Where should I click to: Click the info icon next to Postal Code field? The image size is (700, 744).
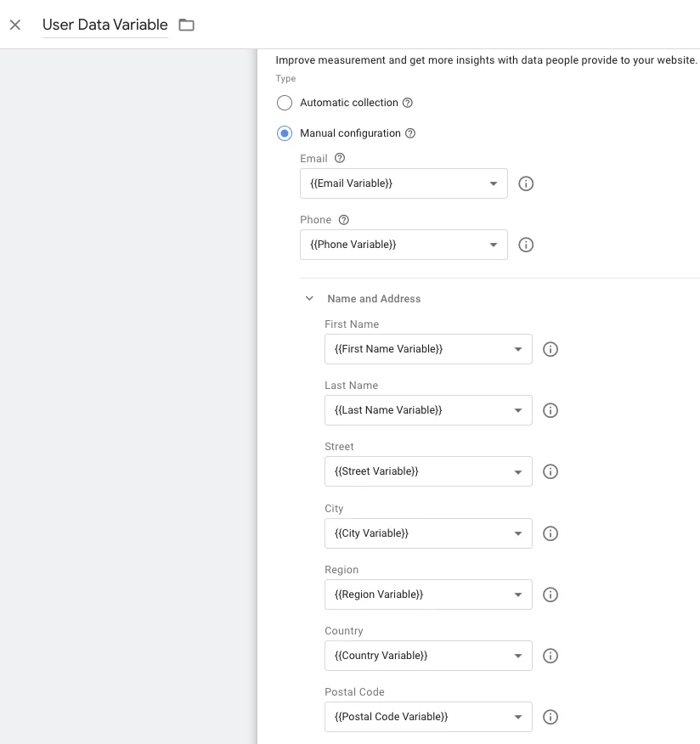tap(550, 717)
